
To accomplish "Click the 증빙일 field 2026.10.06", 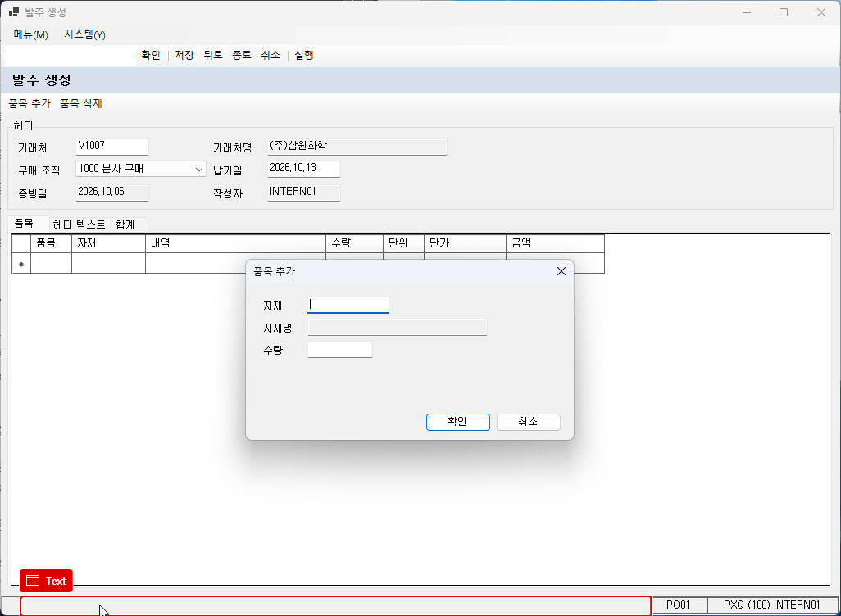I will tap(112, 192).
